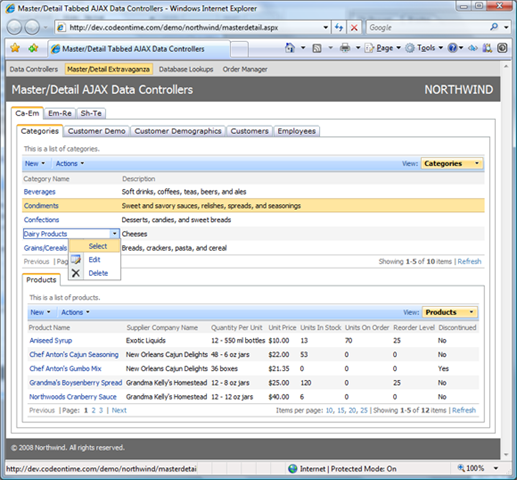517x480 pixels.
Task: Open the Categories View dropdown
Action: click(x=452, y=163)
